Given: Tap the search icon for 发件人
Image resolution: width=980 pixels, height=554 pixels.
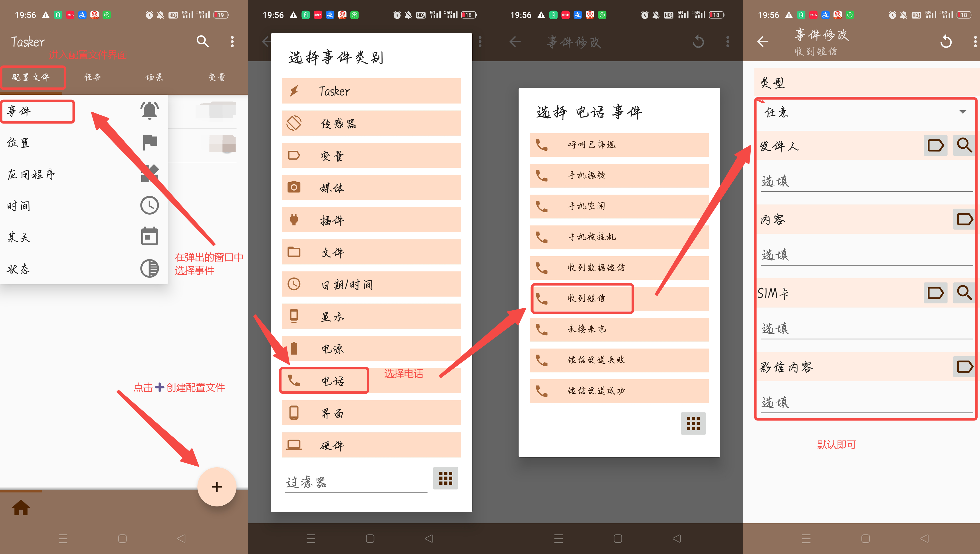Looking at the screenshot, I should pos(965,145).
